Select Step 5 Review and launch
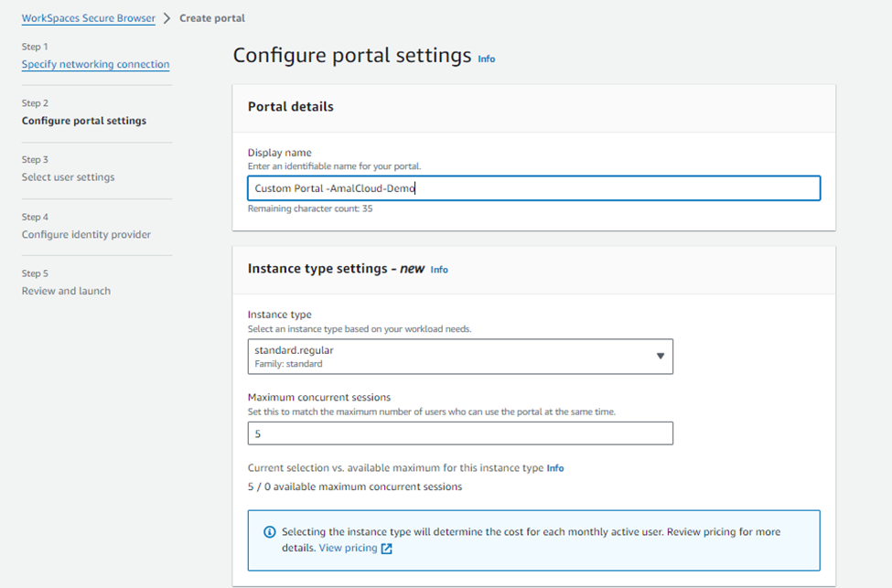The height and width of the screenshot is (588, 892). click(67, 291)
